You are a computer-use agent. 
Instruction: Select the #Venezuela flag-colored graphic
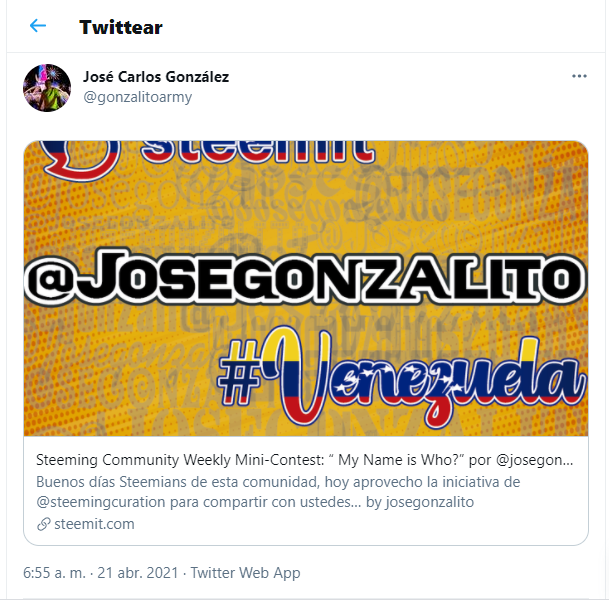click(402, 376)
